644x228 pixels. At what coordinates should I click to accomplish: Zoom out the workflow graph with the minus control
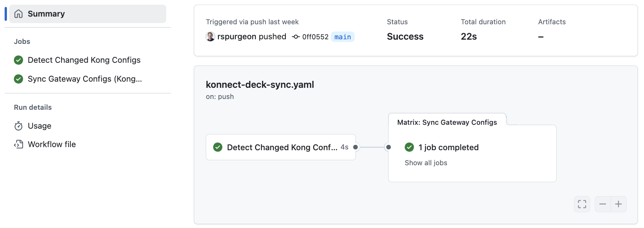tap(602, 204)
